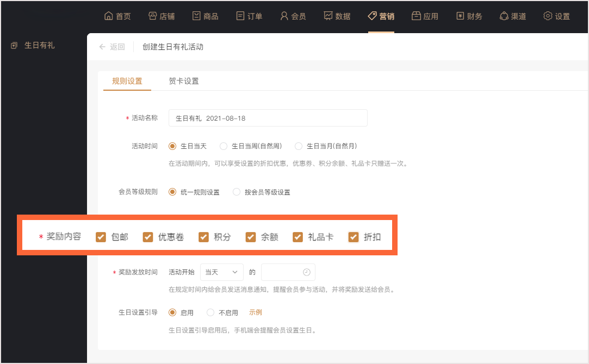Click the 设置 settings gear icon
This screenshot has width=589, height=364.
click(548, 16)
